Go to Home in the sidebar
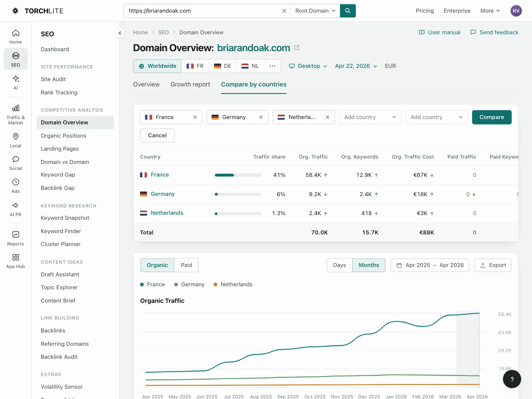The width and height of the screenshot is (532, 399). pos(16,37)
